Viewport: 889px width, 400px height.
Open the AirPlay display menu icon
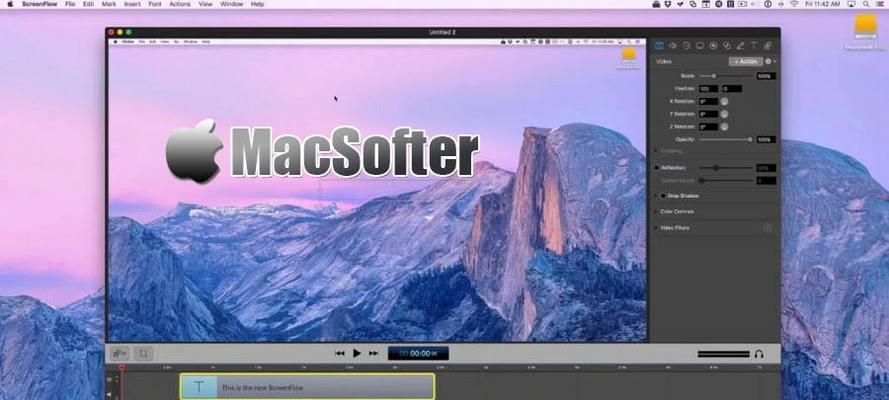tap(851, 4)
